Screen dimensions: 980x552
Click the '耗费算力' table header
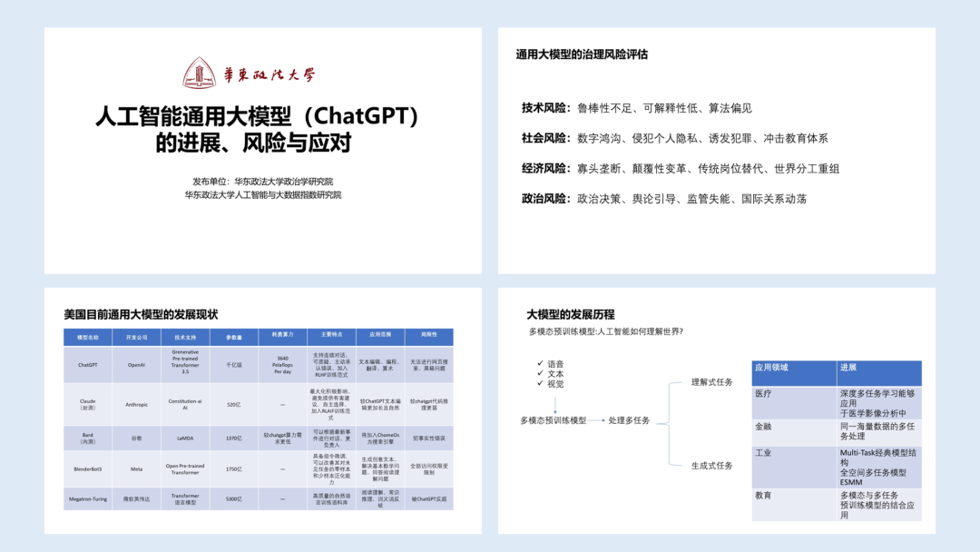(x=282, y=338)
